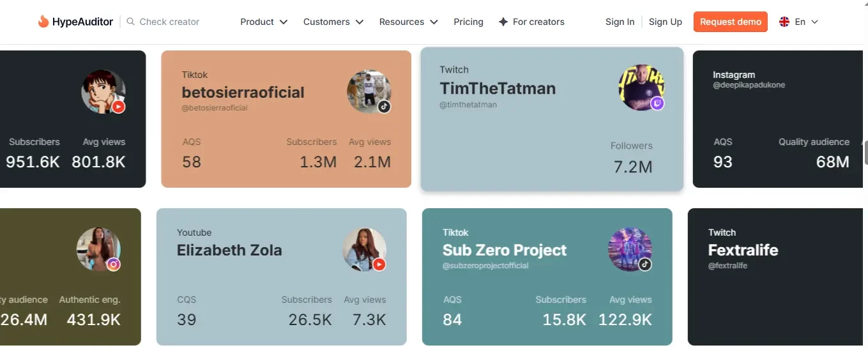The height and width of the screenshot is (350, 868).
Task: Click the Sign In link
Action: pyautogui.click(x=620, y=22)
